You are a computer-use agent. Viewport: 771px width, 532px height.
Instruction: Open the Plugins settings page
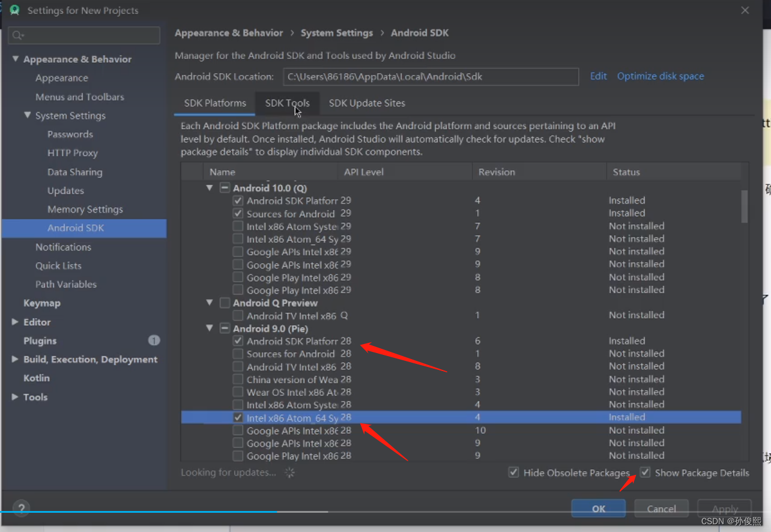click(x=40, y=340)
